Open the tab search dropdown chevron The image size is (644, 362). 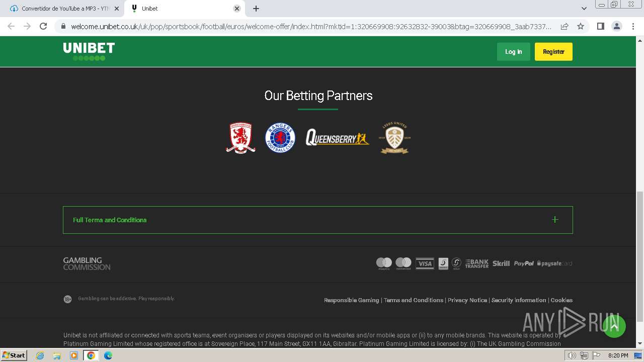pyautogui.click(x=584, y=9)
